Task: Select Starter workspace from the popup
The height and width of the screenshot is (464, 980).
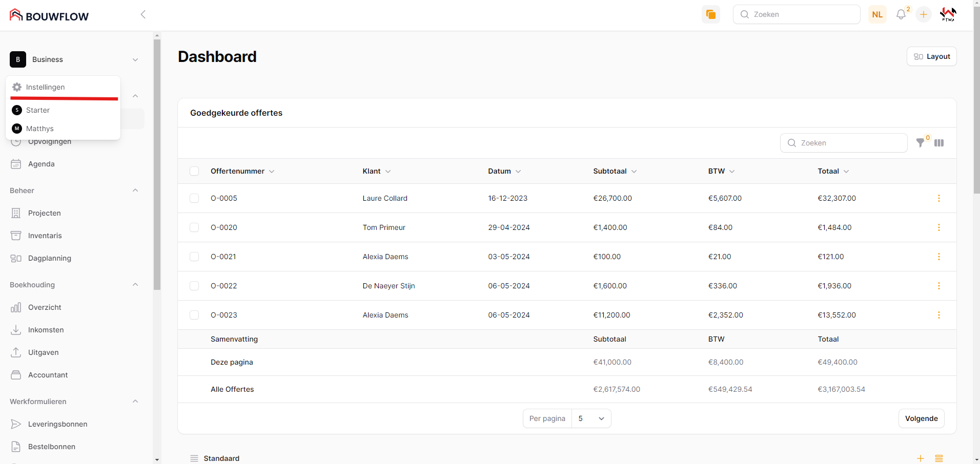Action: [38, 110]
